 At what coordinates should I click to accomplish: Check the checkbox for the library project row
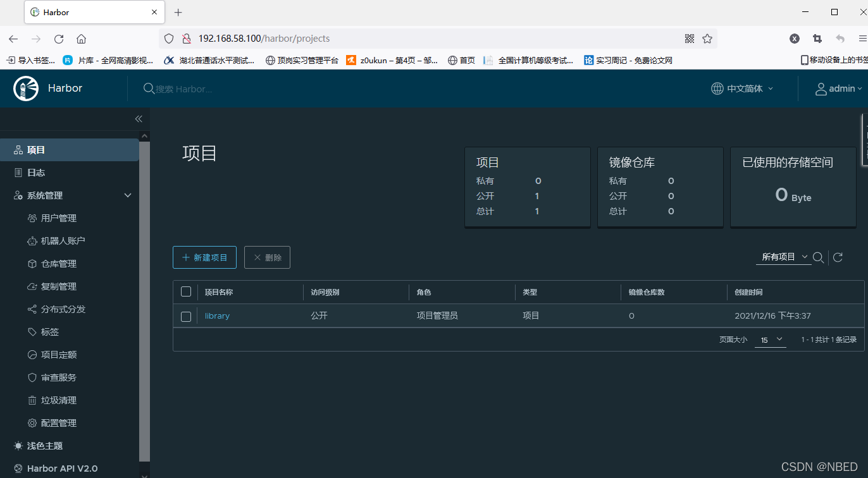tap(185, 316)
